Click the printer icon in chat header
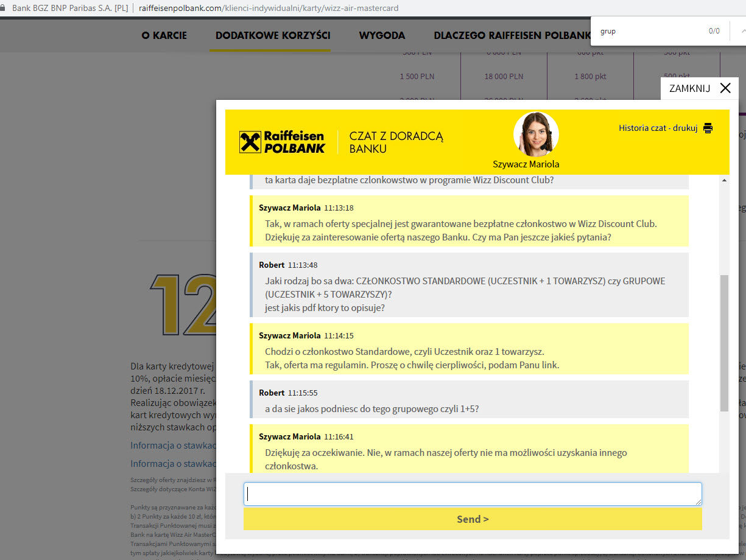Viewport: 746px width, 560px height. (708, 128)
